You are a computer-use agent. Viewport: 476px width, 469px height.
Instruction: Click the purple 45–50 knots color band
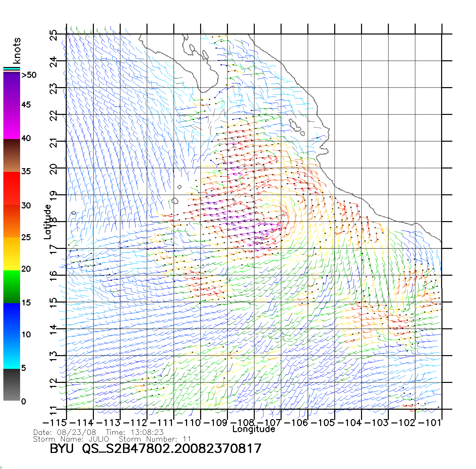(x=12, y=89)
